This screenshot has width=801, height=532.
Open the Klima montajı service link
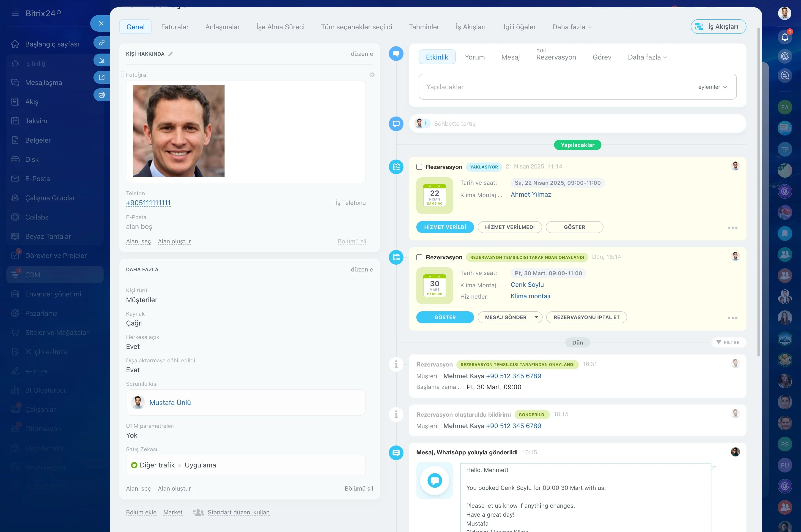tap(530, 296)
